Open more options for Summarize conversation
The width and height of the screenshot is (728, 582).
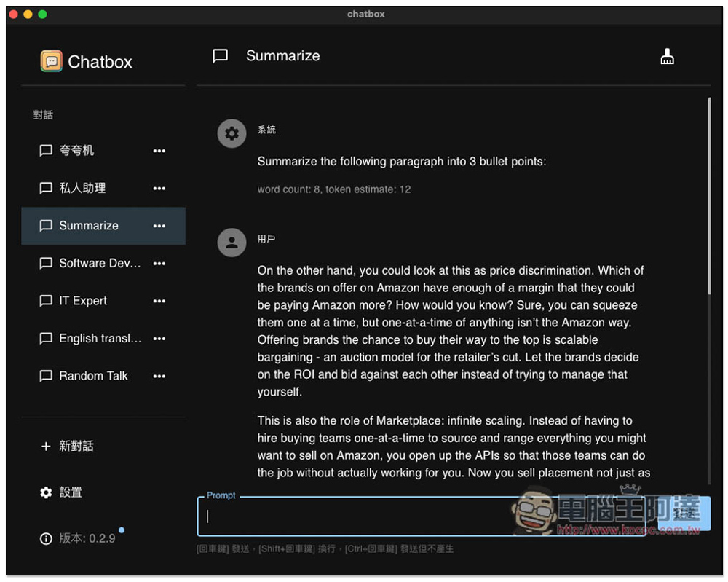(x=159, y=226)
